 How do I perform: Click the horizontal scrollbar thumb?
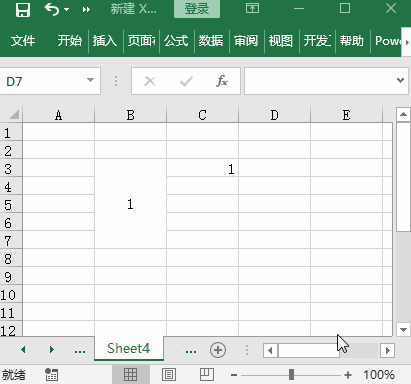[x=309, y=350]
